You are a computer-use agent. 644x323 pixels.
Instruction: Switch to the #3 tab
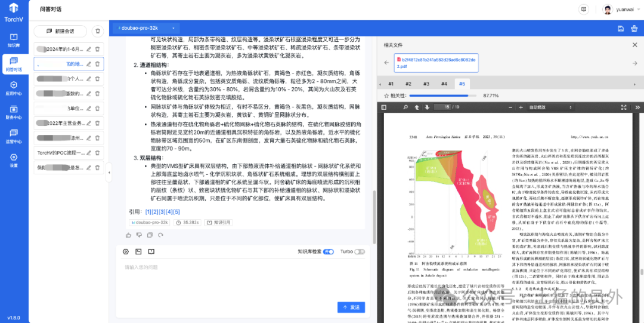[426, 84]
